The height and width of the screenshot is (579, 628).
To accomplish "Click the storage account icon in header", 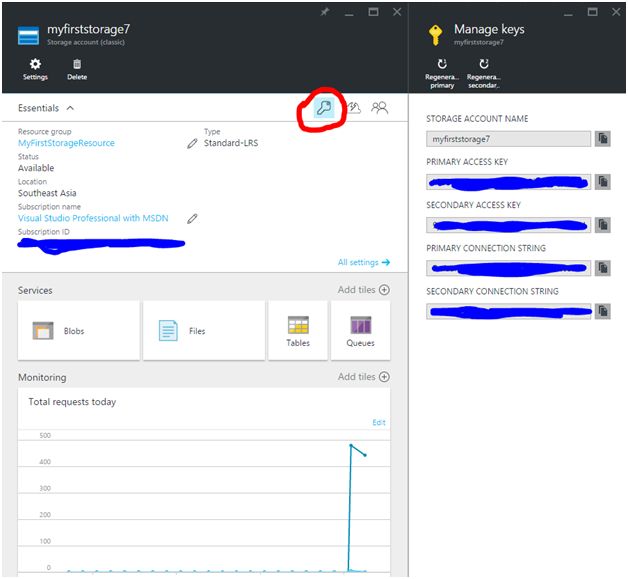I will (28, 35).
